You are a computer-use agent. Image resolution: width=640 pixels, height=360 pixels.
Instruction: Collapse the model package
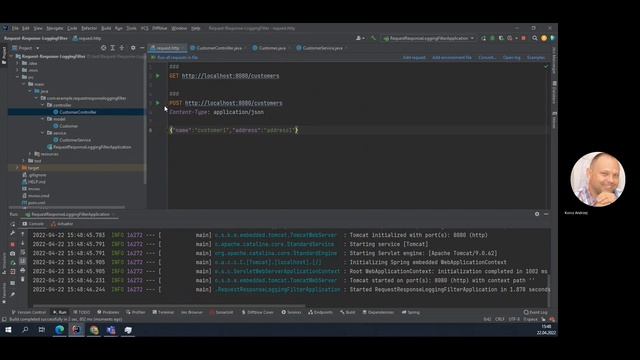(x=42, y=119)
